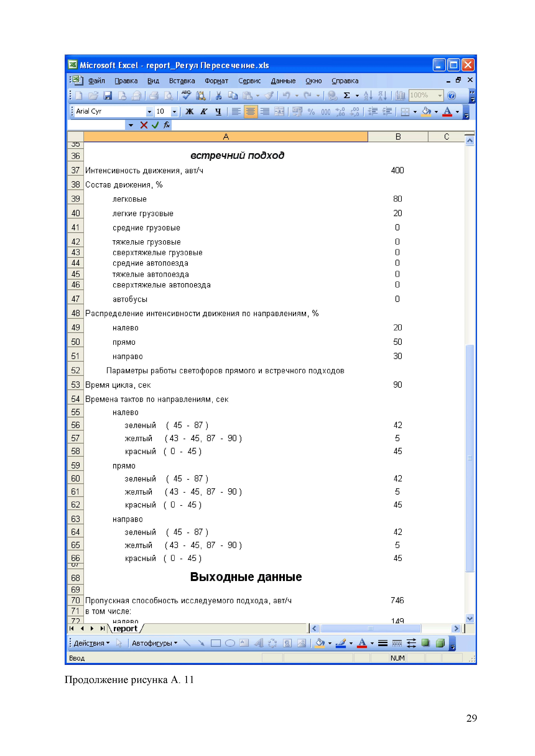The width and height of the screenshot is (535, 756).
Task: Sort ascending with A-Z icon
Action: tap(368, 95)
